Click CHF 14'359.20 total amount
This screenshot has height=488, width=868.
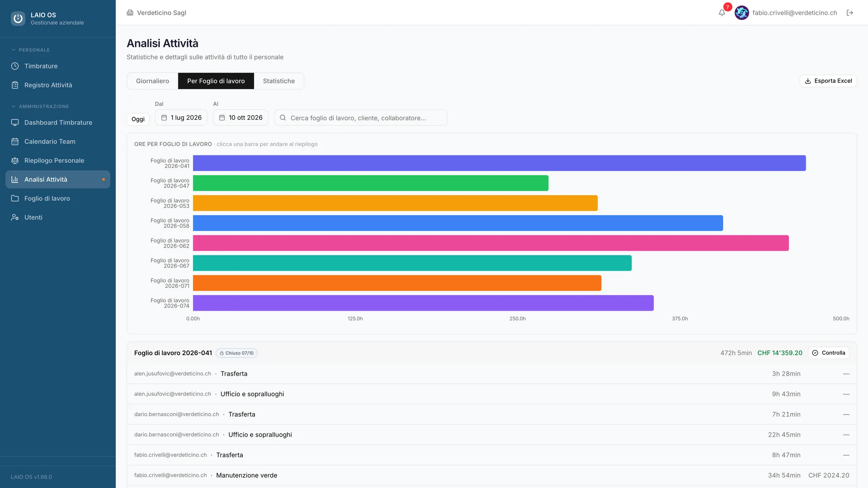click(780, 353)
